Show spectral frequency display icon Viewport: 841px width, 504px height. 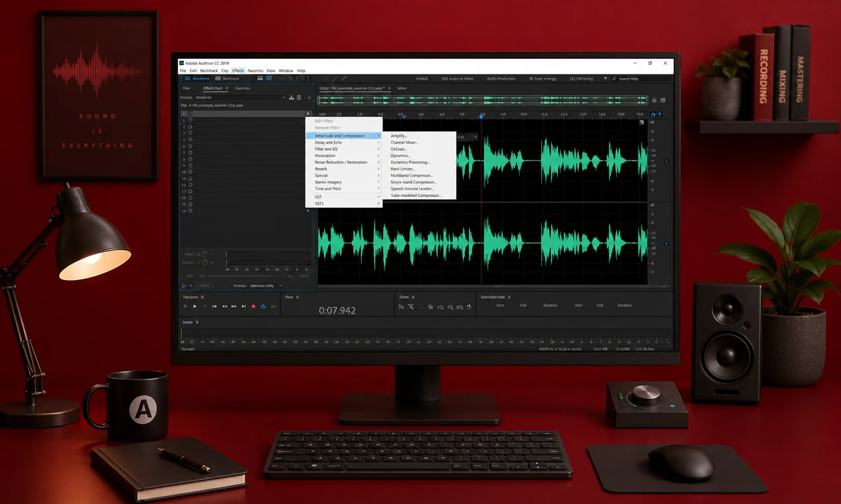coord(260,78)
